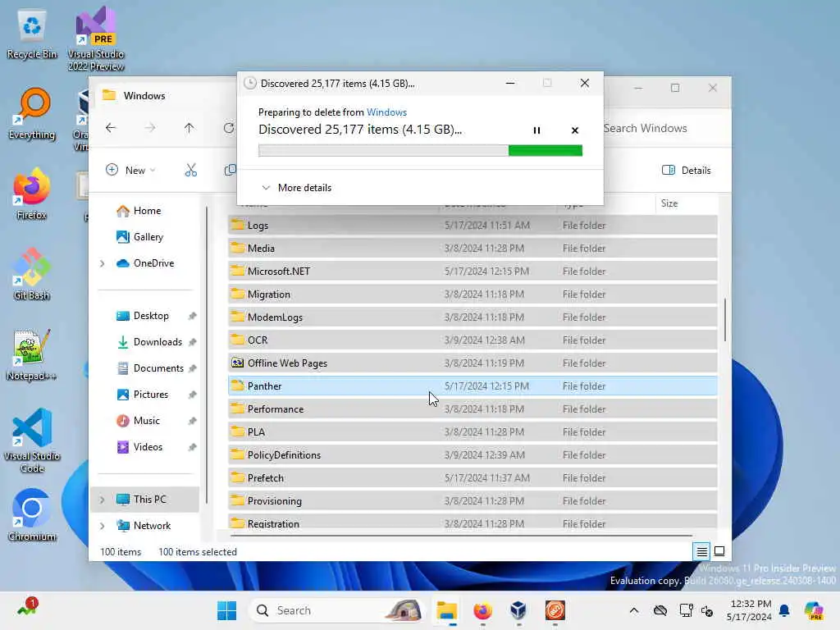Select the OCR folder
Screen dimensions: 840x630
[x=472, y=340]
